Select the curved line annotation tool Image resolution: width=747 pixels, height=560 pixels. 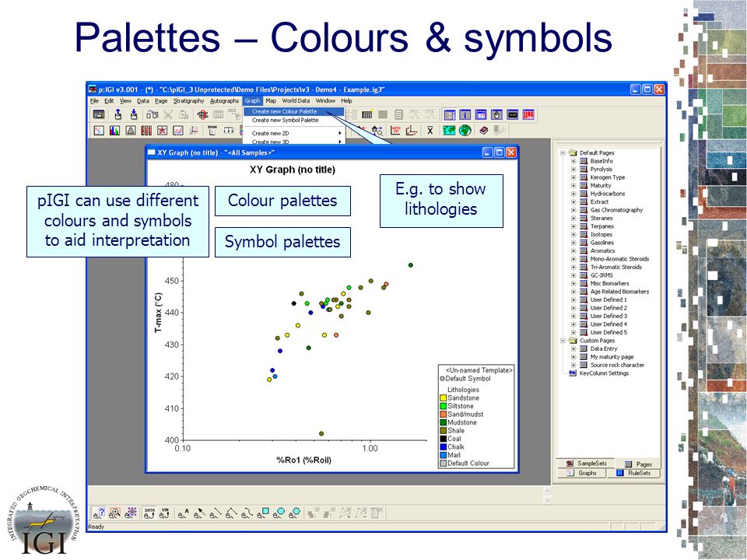pyautogui.click(x=247, y=513)
